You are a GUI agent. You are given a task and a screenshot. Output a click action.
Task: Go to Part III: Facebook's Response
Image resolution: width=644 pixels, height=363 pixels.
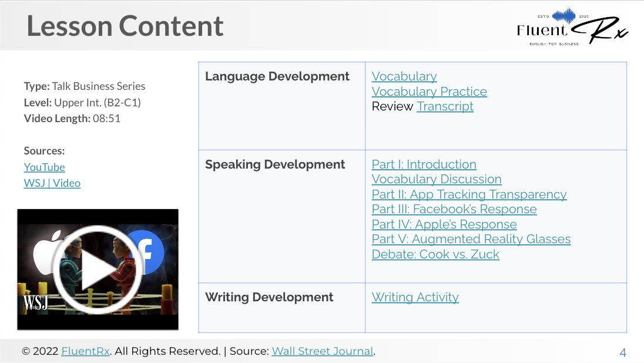[x=454, y=209]
